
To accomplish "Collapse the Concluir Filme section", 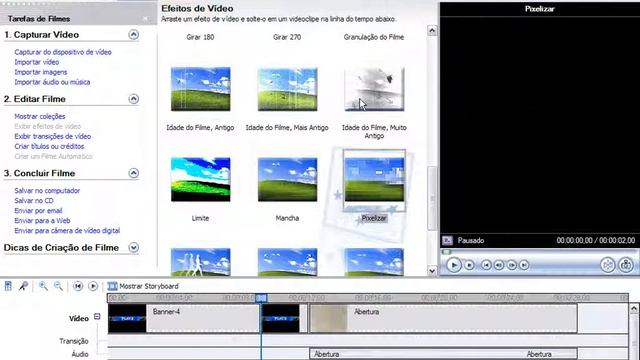I will click(133, 173).
